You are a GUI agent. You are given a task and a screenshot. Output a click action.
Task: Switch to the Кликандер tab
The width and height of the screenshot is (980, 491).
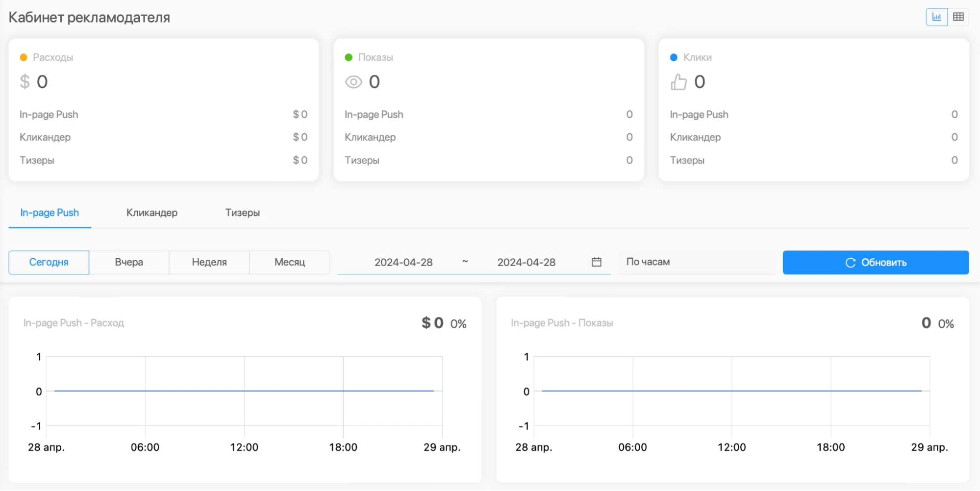(x=152, y=213)
